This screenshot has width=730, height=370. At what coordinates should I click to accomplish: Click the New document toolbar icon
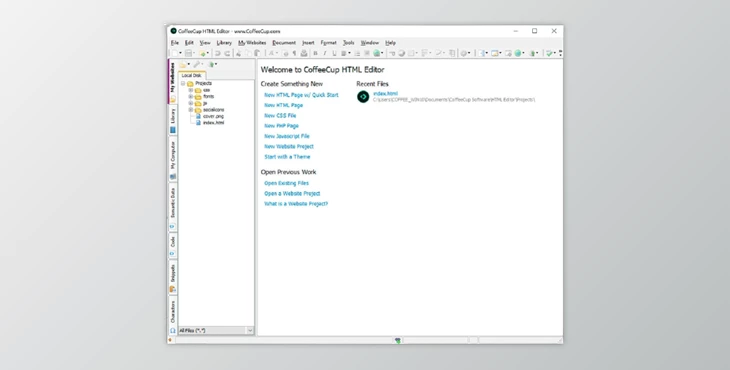[x=175, y=54]
